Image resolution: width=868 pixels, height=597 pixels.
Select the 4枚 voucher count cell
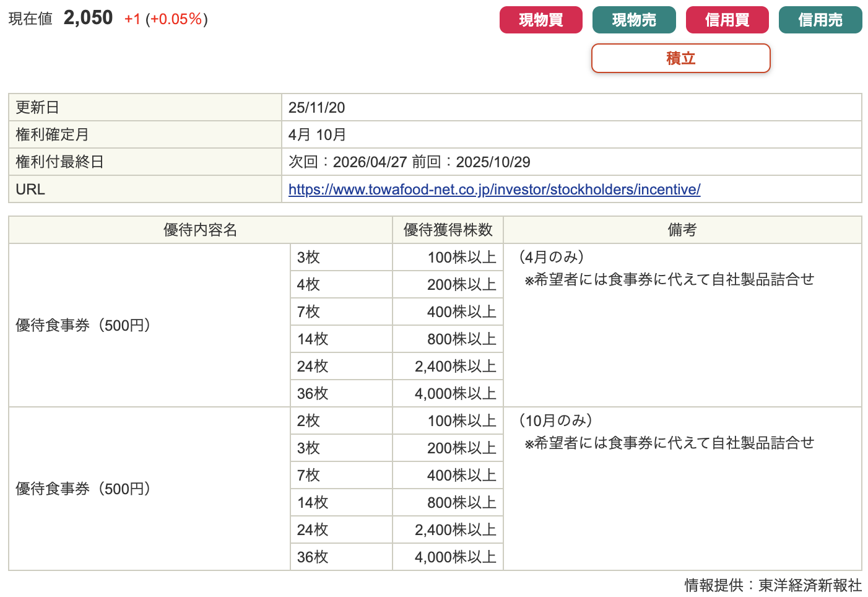[x=308, y=285]
